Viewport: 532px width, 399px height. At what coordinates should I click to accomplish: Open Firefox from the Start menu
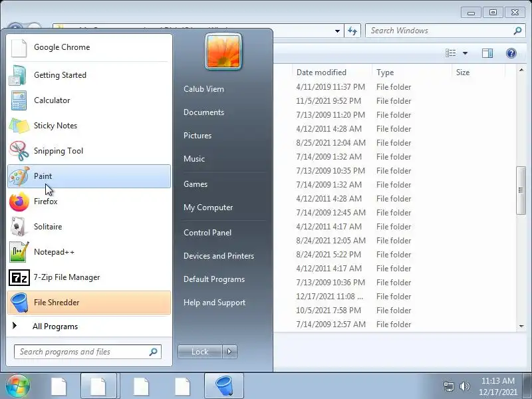point(89,201)
